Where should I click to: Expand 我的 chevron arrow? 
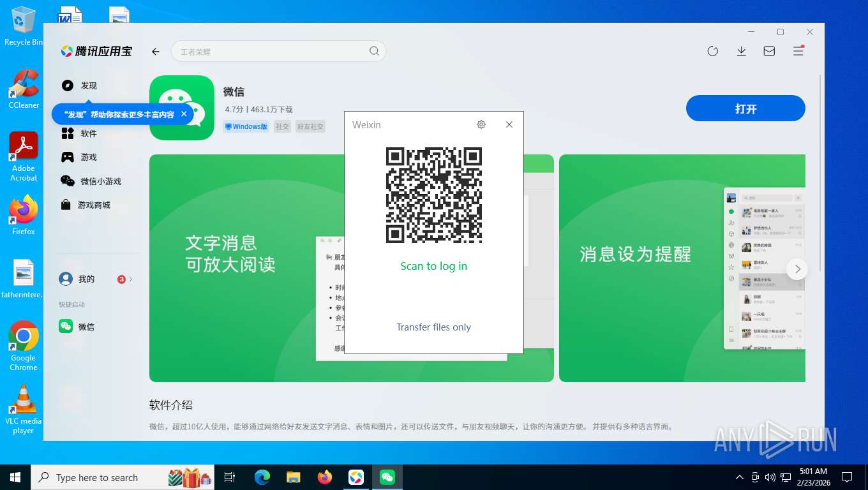tap(131, 279)
